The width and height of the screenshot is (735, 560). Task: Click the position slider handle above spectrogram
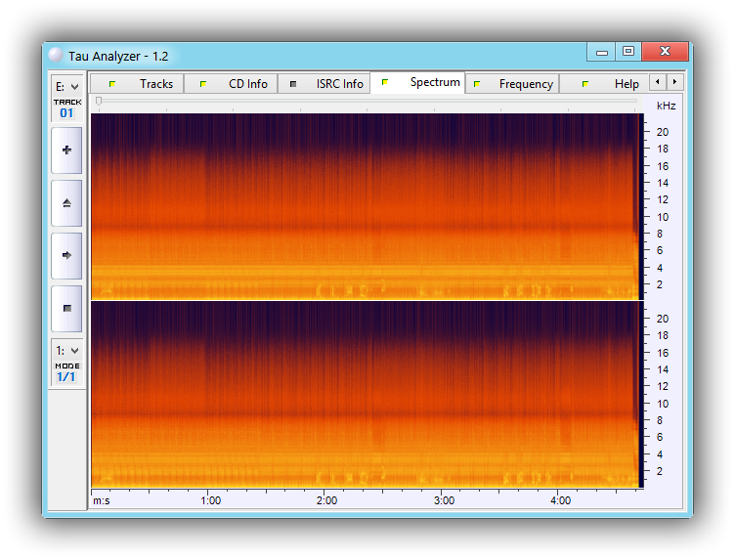pos(99,101)
